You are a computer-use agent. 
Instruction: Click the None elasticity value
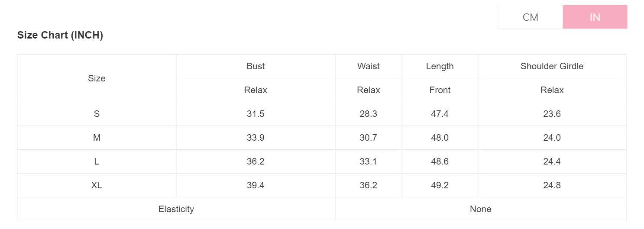tap(480, 209)
